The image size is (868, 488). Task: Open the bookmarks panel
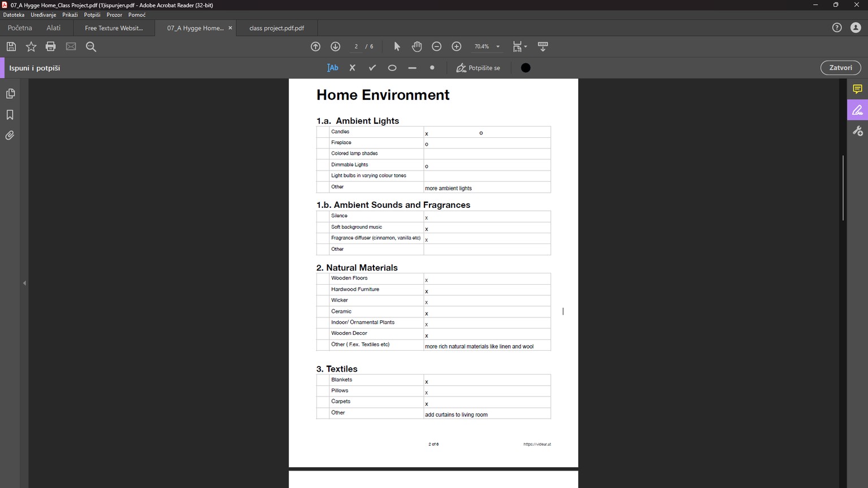[10, 115]
